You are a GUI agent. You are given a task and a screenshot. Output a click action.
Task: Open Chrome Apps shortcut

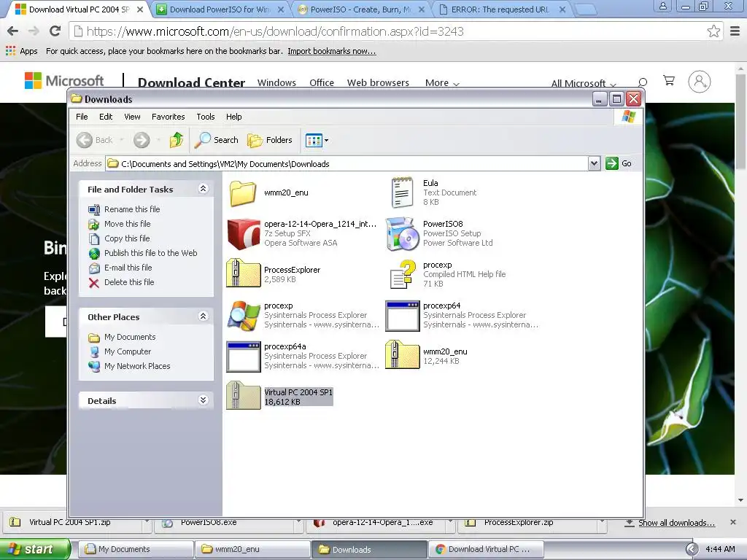pos(21,51)
